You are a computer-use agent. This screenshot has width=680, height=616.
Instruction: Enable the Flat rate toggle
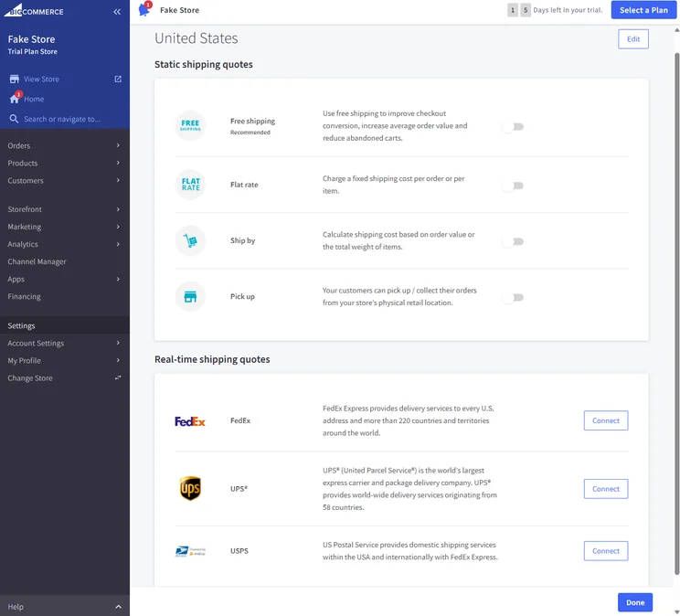click(513, 186)
